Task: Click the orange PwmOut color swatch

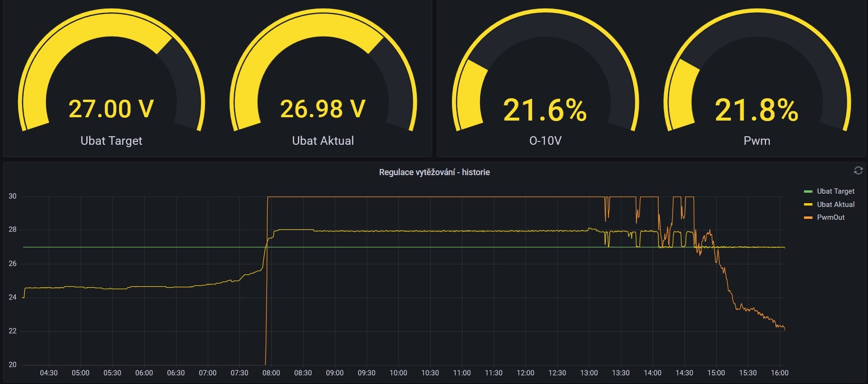Action: tap(808, 217)
